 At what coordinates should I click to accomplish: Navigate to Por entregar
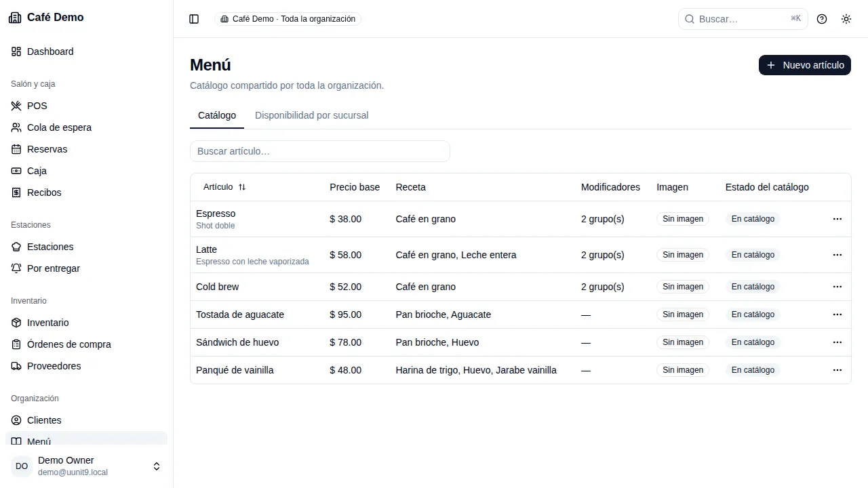tap(86, 268)
